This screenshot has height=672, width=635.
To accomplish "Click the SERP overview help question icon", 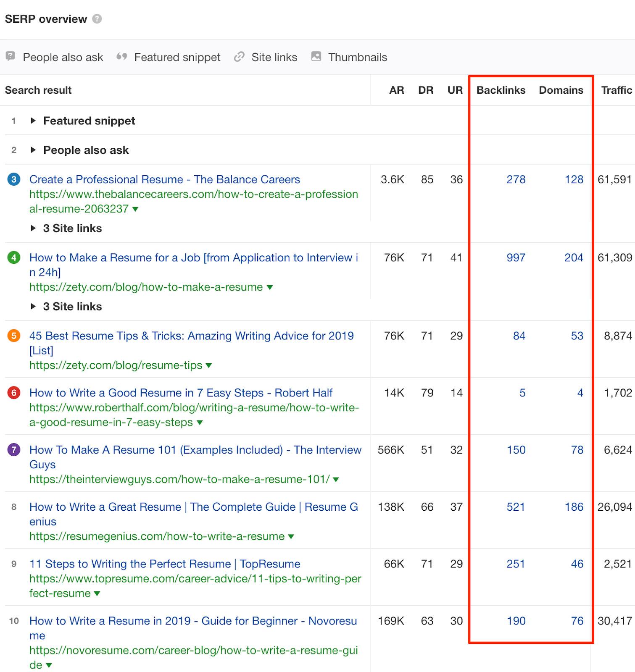I will [97, 19].
